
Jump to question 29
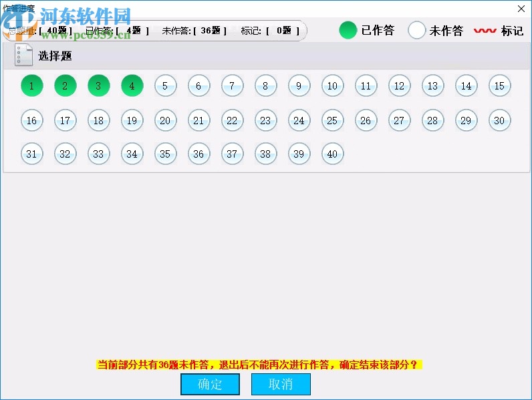pos(467,120)
